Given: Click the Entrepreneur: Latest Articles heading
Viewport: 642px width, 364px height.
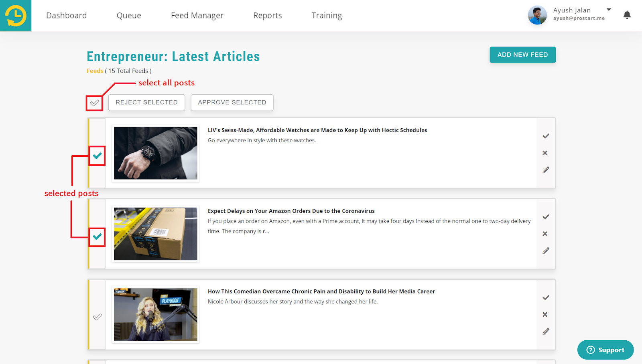Looking at the screenshot, I should pyautogui.click(x=173, y=57).
